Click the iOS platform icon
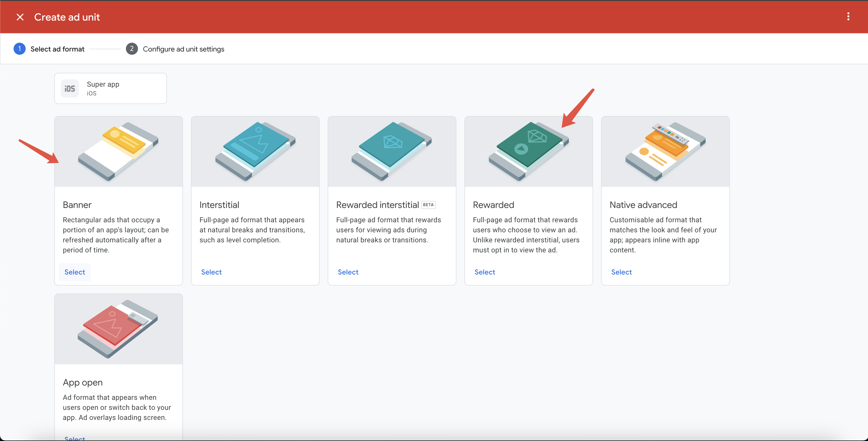Viewport: 868px width, 441px height. tap(70, 89)
